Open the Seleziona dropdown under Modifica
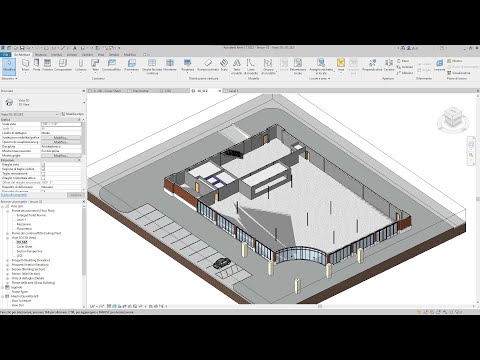Viewport: 480px width, 360px height. (9, 78)
